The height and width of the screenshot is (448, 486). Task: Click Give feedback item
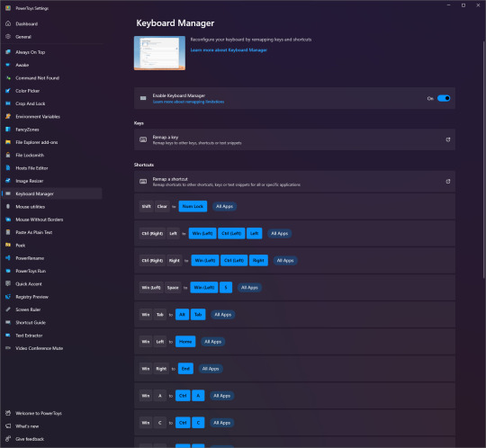pyautogui.click(x=52, y=439)
